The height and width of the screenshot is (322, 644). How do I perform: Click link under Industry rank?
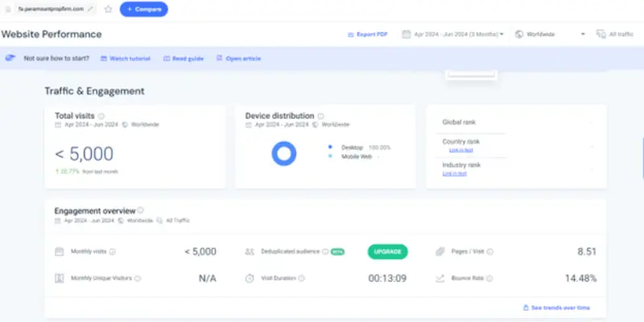coord(455,174)
